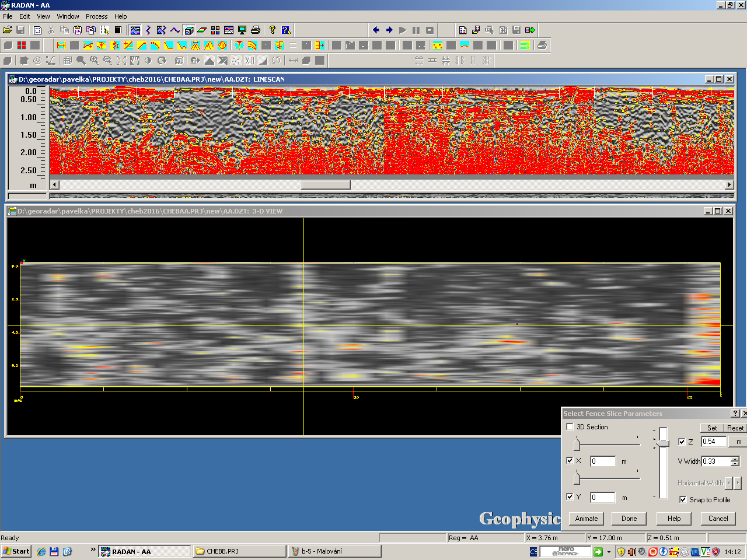
Task: Click the V Width input field
Action: click(715, 461)
